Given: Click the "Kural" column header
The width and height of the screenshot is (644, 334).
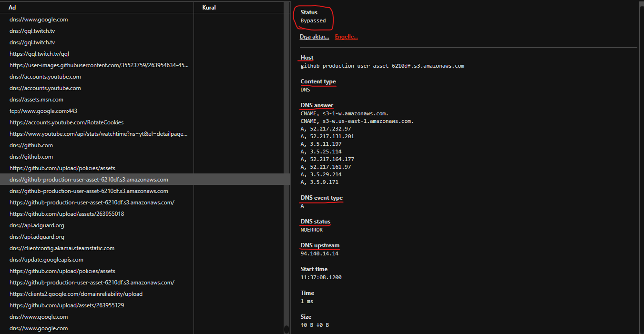Looking at the screenshot, I should tap(209, 7).
